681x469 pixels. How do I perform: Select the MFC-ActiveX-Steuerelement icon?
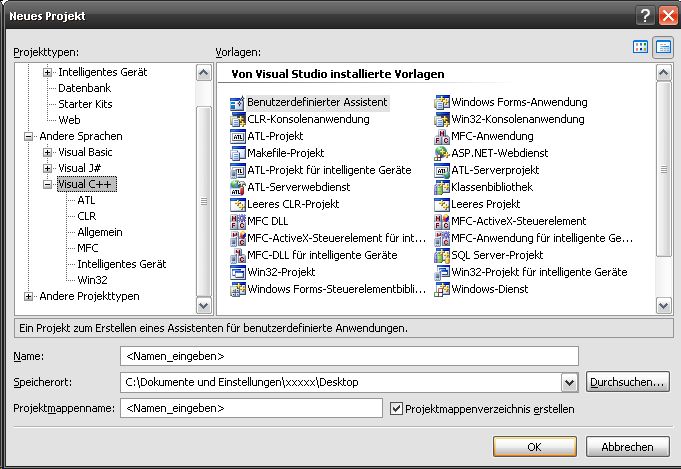tap(441, 221)
